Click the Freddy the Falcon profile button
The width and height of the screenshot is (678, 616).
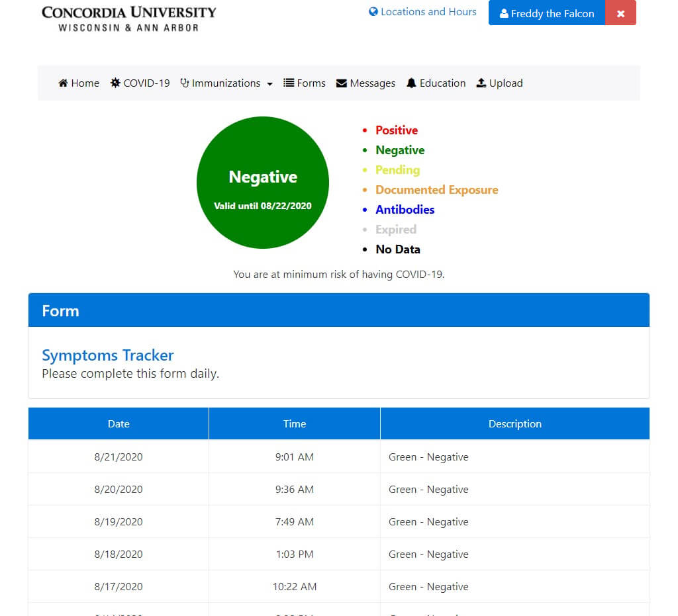tap(547, 13)
